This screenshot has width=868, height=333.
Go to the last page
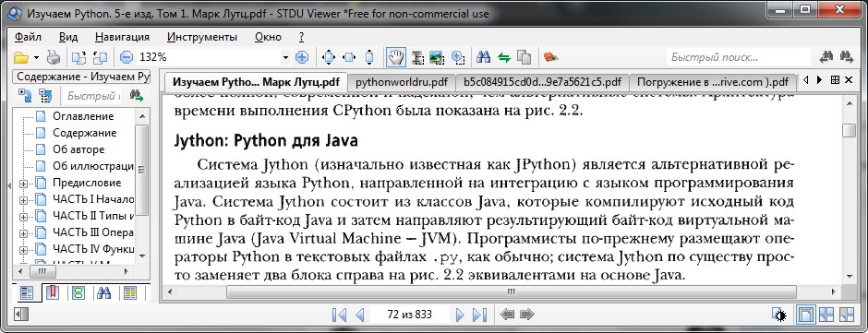[479, 315]
